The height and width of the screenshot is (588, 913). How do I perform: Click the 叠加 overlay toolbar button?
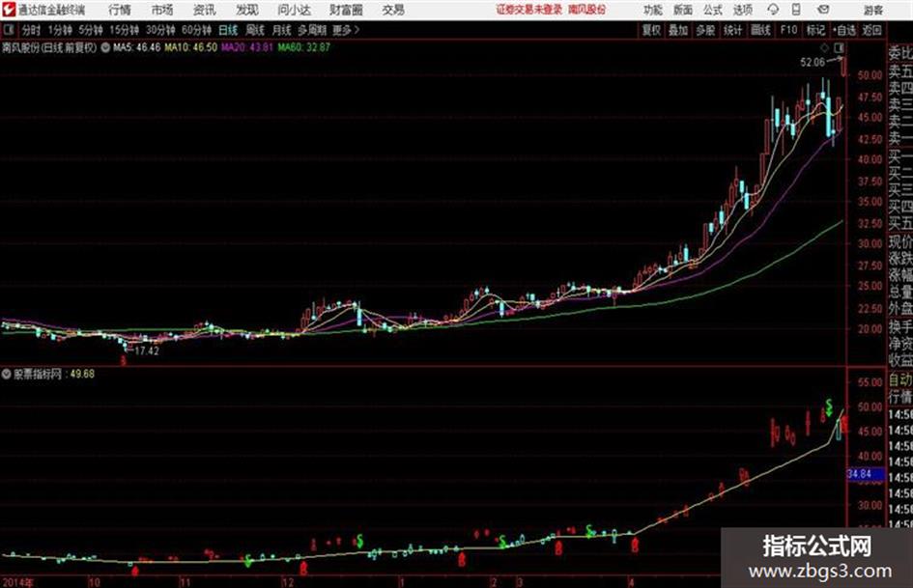click(678, 30)
